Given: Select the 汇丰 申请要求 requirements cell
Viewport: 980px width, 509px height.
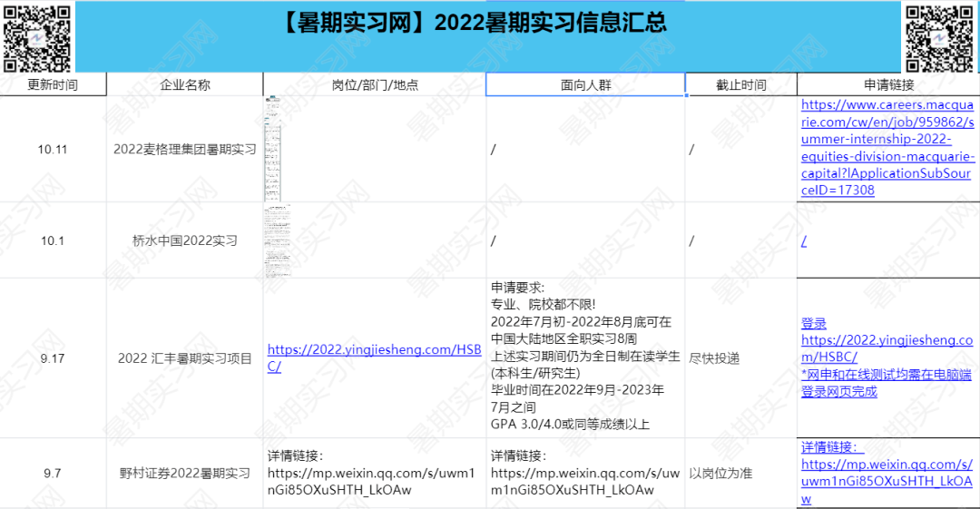Looking at the screenshot, I should pos(585,358).
